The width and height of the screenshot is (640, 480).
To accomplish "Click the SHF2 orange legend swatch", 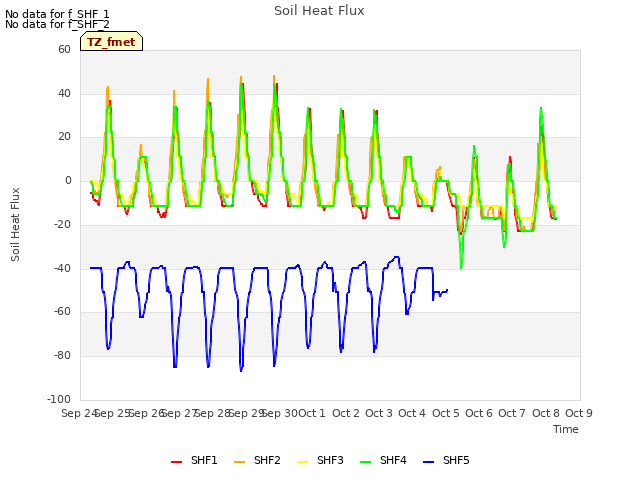I will click(240, 462).
